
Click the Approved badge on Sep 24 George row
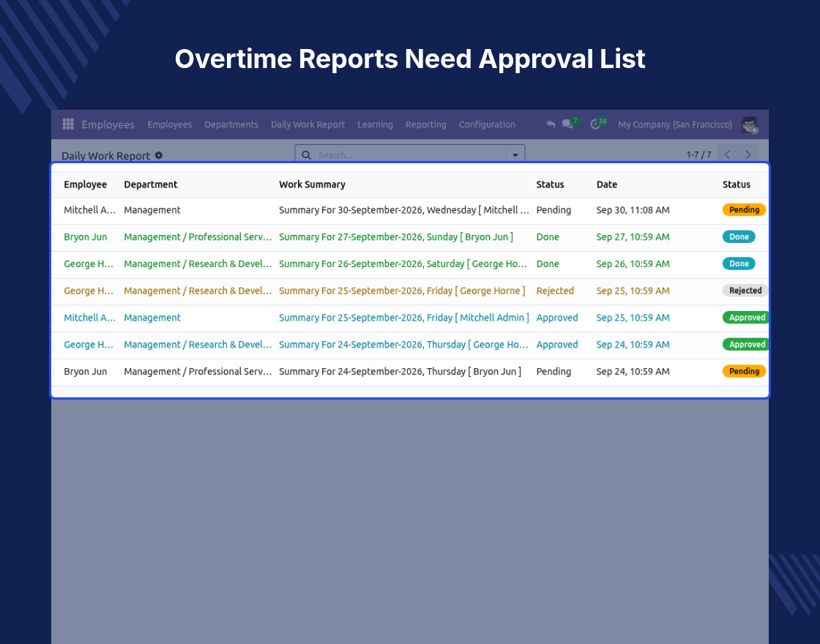coord(746,345)
